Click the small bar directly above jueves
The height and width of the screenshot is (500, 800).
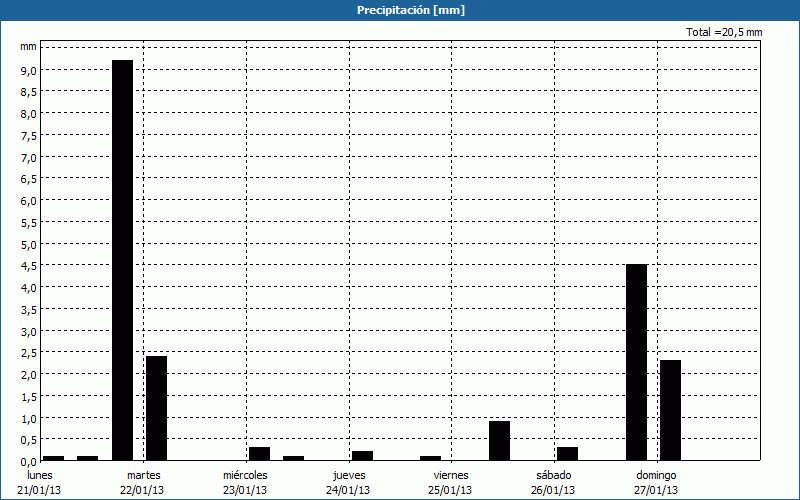pos(362,456)
